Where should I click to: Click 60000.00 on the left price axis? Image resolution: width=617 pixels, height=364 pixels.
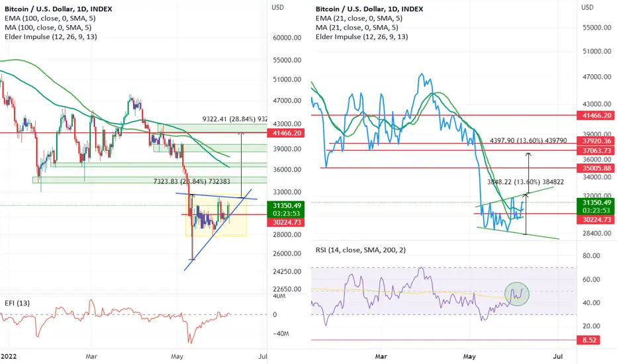pos(287,38)
